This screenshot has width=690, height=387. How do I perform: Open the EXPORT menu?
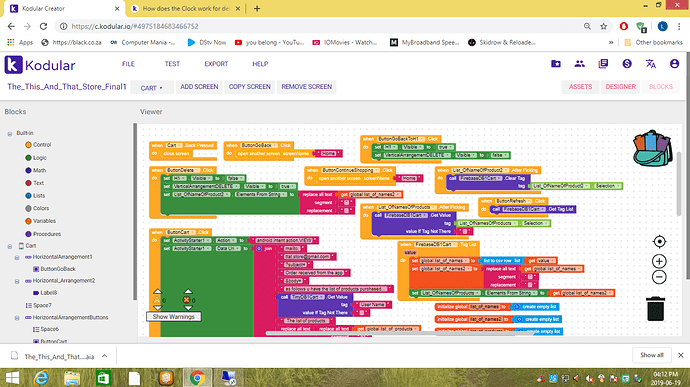coord(216,64)
